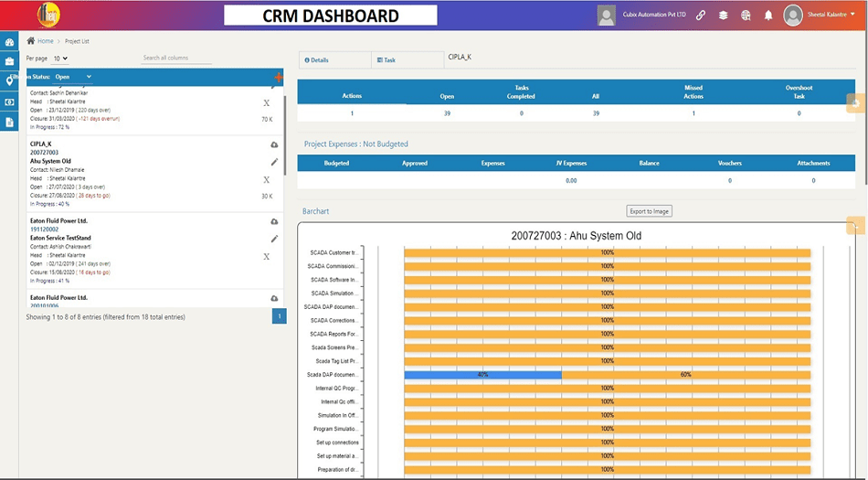This screenshot has height=480, width=868.
Task: Open the Status filter dropdown set to Open
Action: (x=72, y=77)
